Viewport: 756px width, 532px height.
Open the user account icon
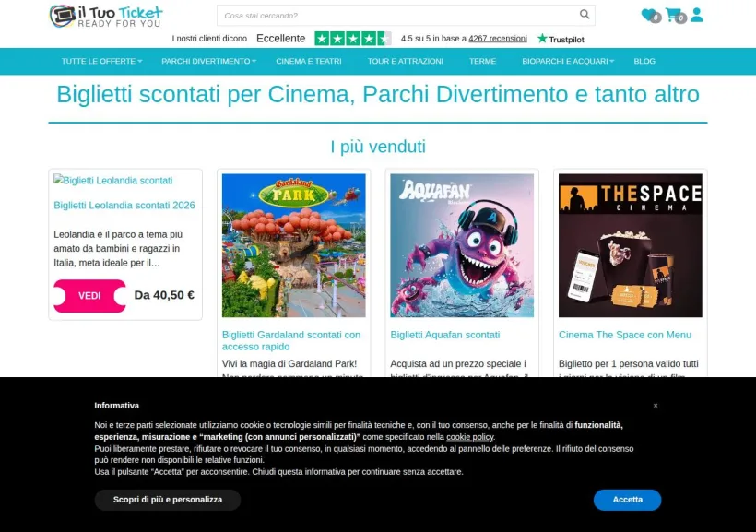pyautogui.click(x=697, y=15)
